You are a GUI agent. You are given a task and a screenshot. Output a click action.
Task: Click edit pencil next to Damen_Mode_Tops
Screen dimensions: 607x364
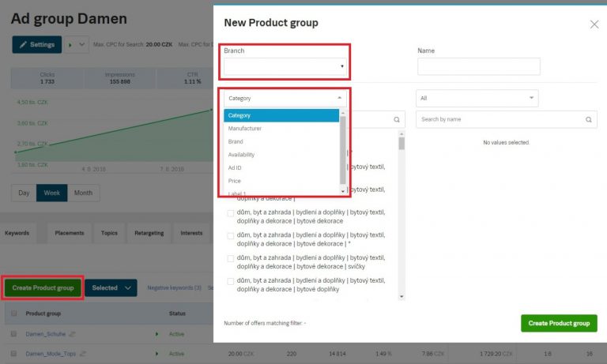click(x=82, y=354)
